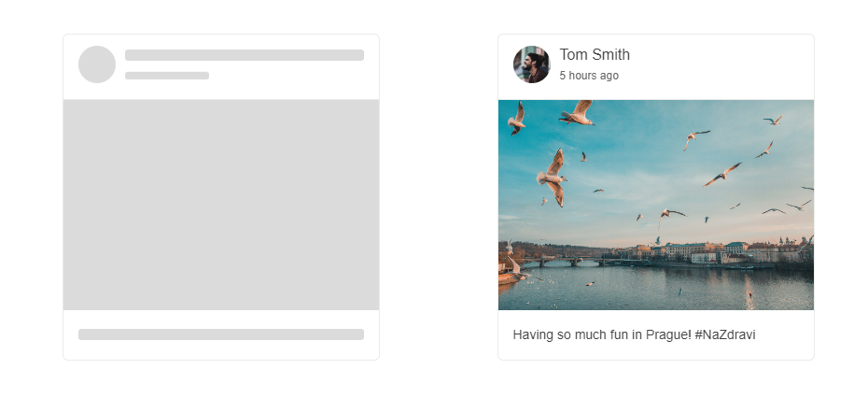868x398 pixels.
Task: Click the large central seagull in the photo
Action: tap(553, 176)
